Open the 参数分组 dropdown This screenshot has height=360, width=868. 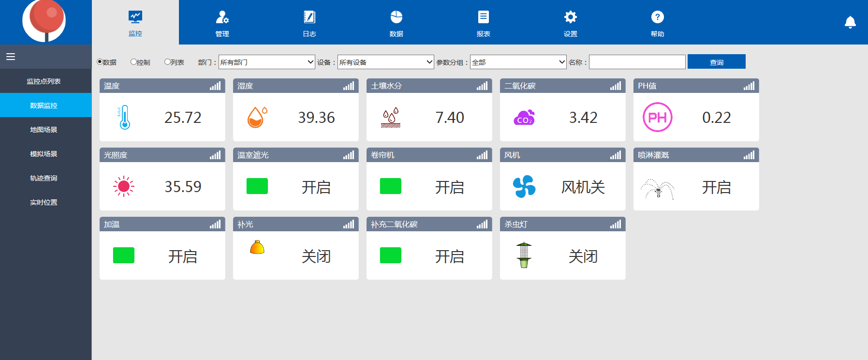518,62
